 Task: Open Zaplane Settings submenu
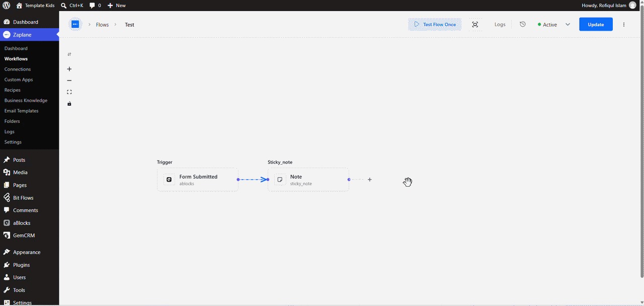click(13, 142)
